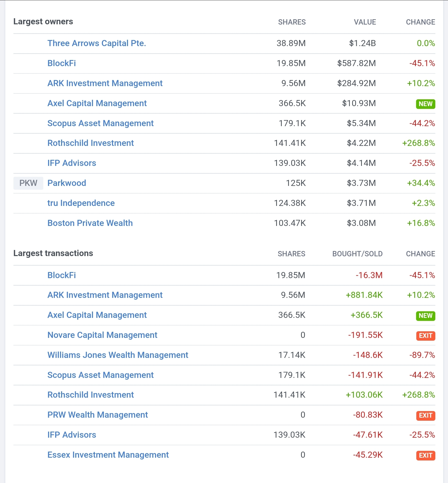448x483 pixels.
Task: Open the Parkwood owner link
Action: coord(67,183)
